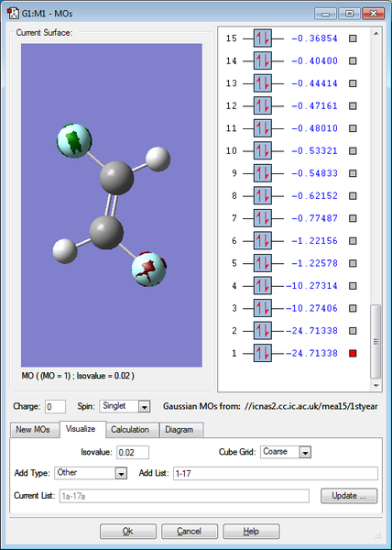The width and height of the screenshot is (392, 550).
Task: Click the lower white hydrogen atom
Action: pos(65,251)
